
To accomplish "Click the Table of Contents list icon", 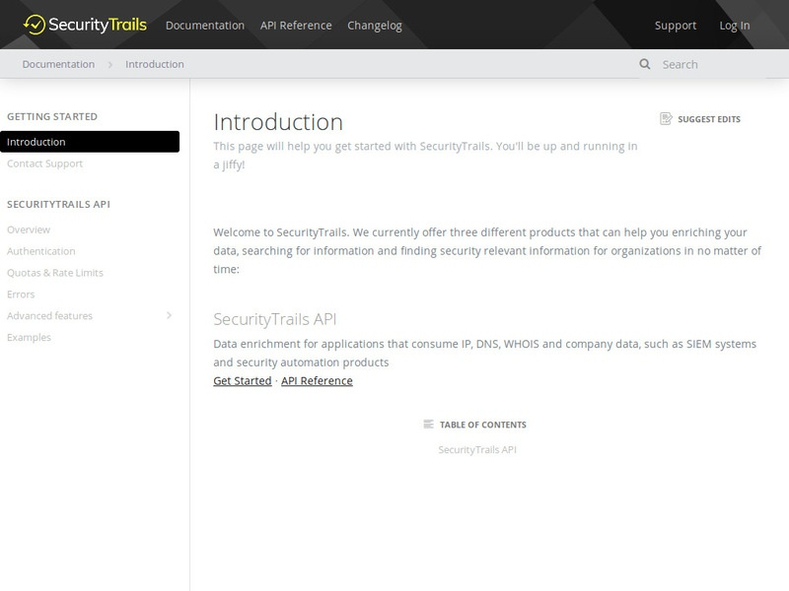I will click(x=428, y=425).
